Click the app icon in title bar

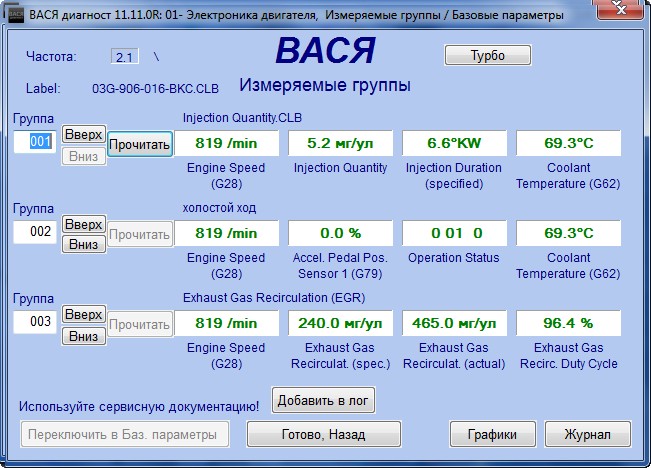point(16,15)
